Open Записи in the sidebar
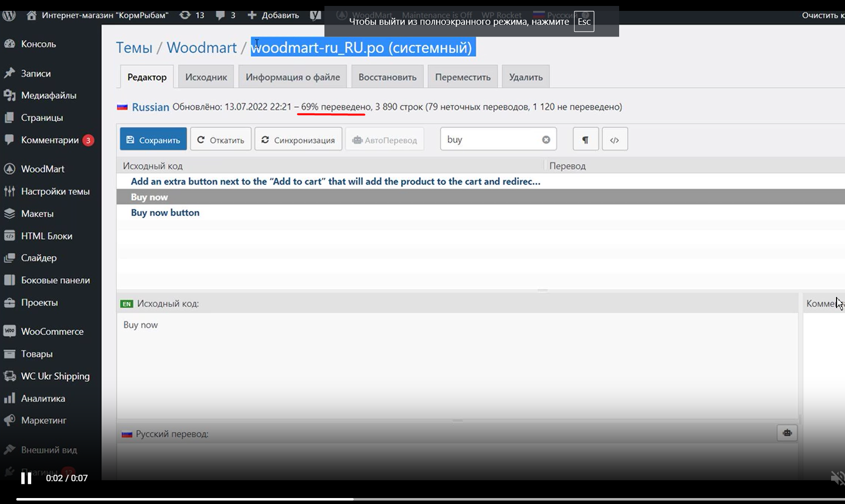This screenshot has width=845, height=504. point(36,73)
